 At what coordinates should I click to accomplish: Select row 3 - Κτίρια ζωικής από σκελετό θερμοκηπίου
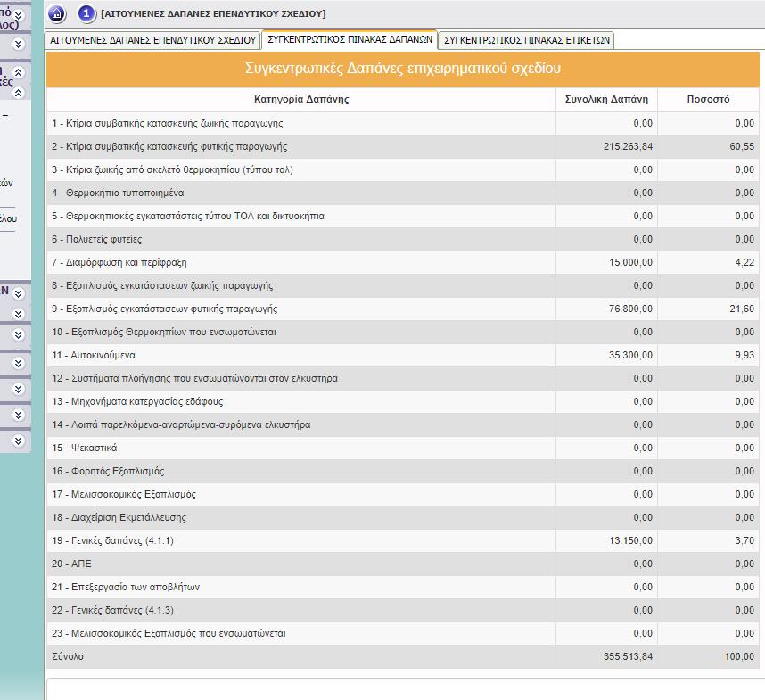403,169
